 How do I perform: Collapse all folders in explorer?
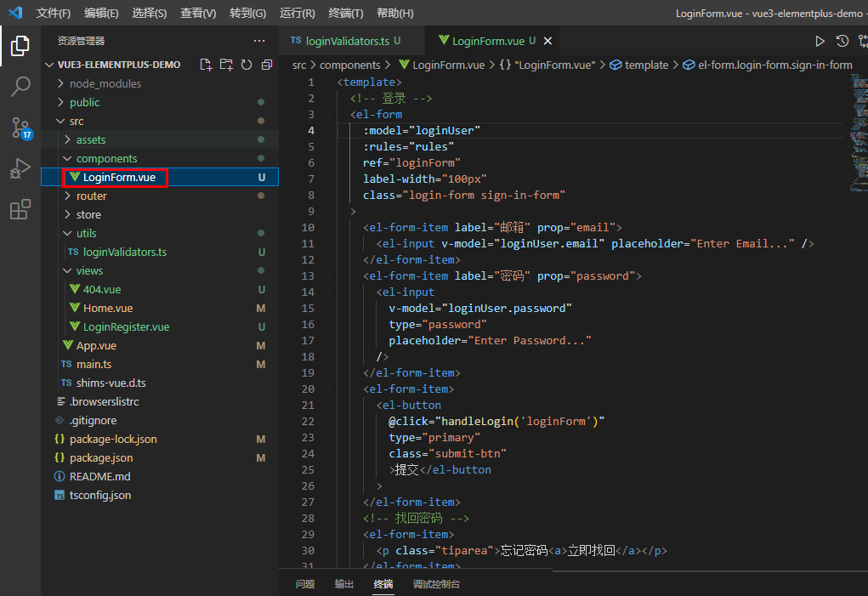click(x=267, y=65)
